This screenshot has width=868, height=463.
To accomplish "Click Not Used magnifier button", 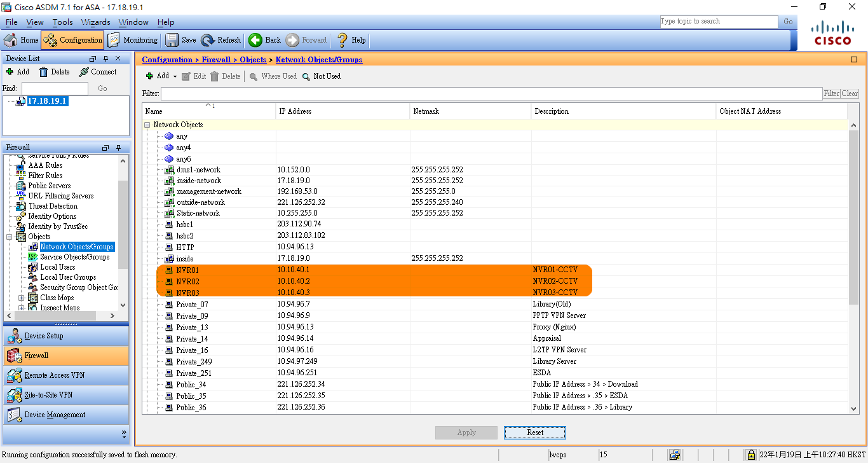I will point(322,76).
